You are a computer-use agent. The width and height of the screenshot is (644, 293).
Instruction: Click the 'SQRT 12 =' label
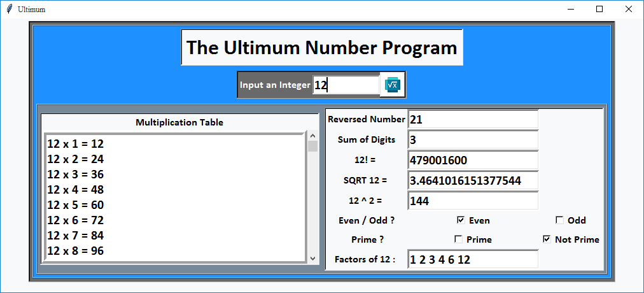point(365,180)
